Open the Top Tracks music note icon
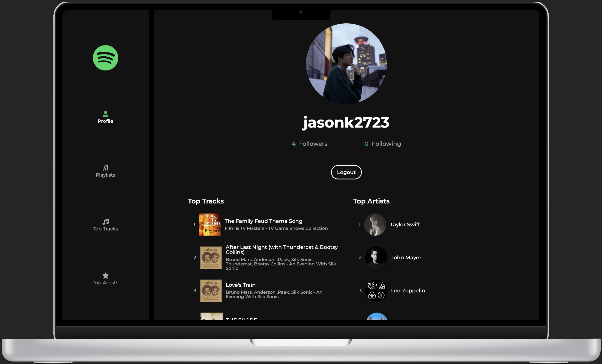602x364 pixels. pyautogui.click(x=106, y=222)
